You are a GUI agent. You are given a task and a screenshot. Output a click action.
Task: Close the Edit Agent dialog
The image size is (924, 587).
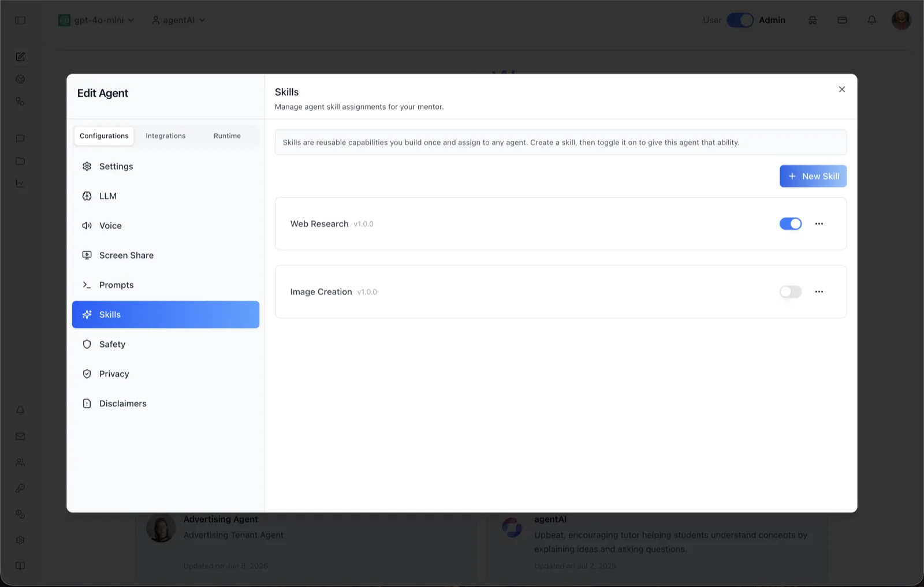click(842, 89)
